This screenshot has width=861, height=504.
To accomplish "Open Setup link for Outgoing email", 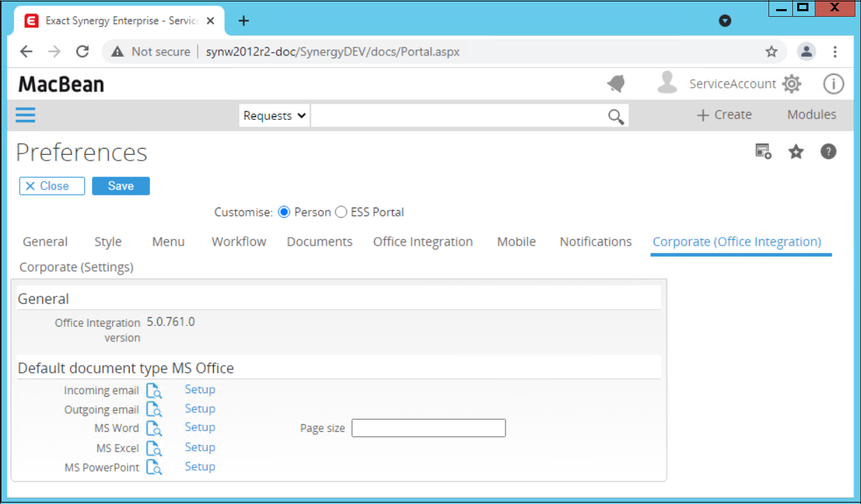I will [200, 409].
